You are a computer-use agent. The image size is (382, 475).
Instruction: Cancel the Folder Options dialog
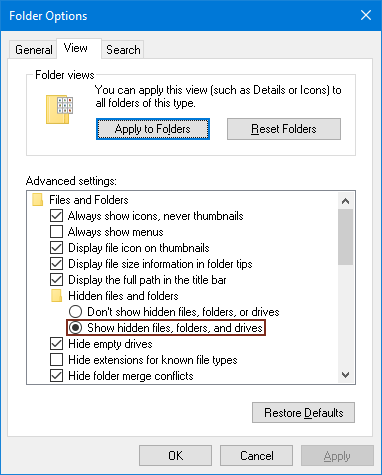[256, 456]
